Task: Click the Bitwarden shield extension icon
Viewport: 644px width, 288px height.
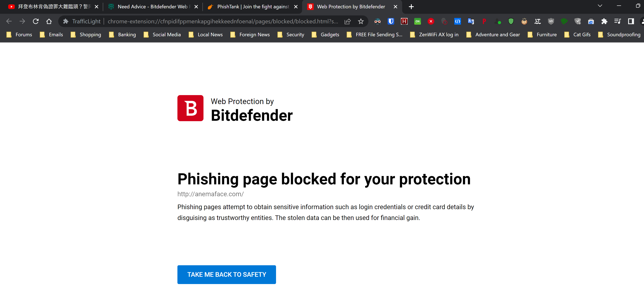Action: point(391,21)
